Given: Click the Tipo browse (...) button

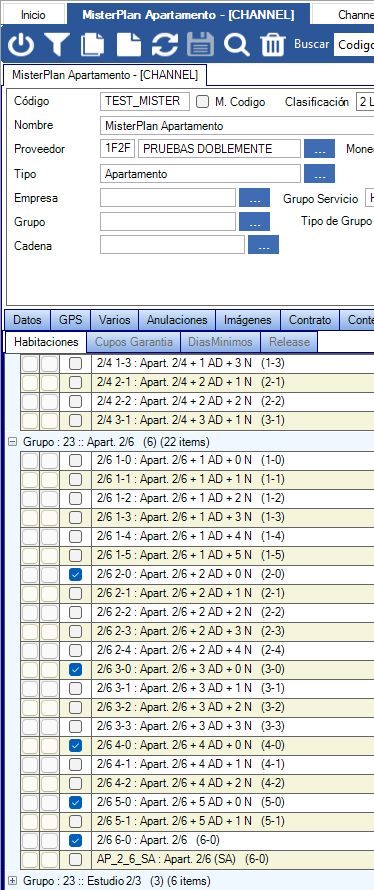Looking at the screenshot, I should point(320,174).
